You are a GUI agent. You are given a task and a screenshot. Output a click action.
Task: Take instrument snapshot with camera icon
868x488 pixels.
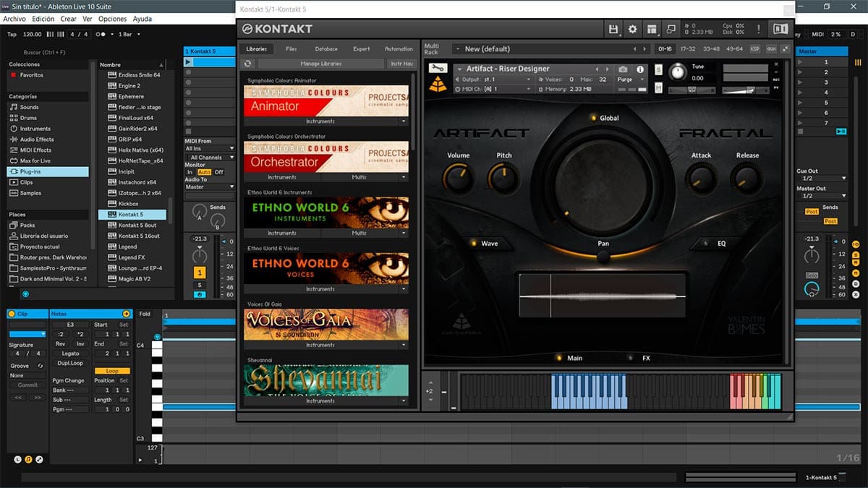[x=623, y=69]
